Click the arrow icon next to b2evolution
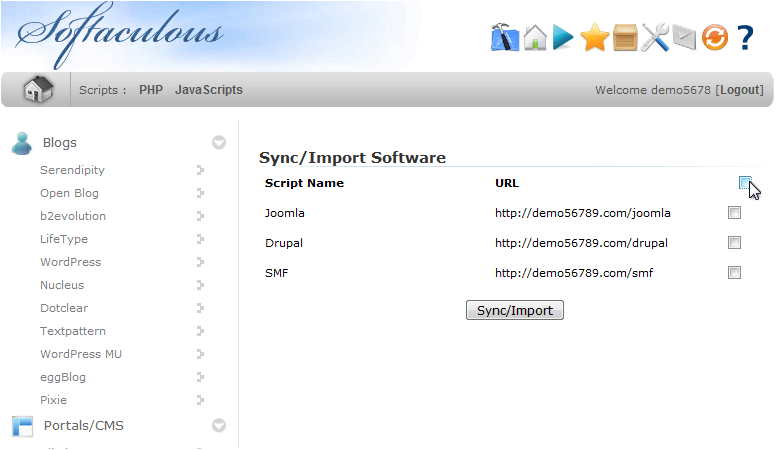 point(200,216)
